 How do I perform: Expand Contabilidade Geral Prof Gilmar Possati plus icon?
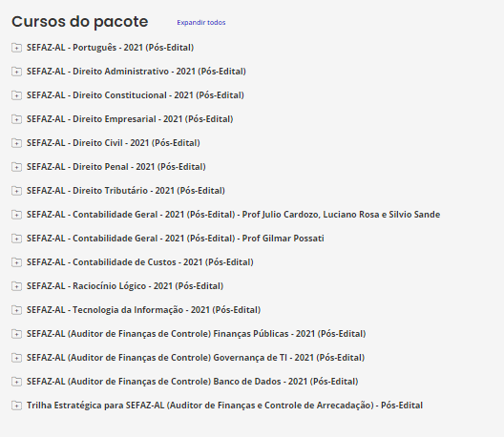tap(16, 239)
